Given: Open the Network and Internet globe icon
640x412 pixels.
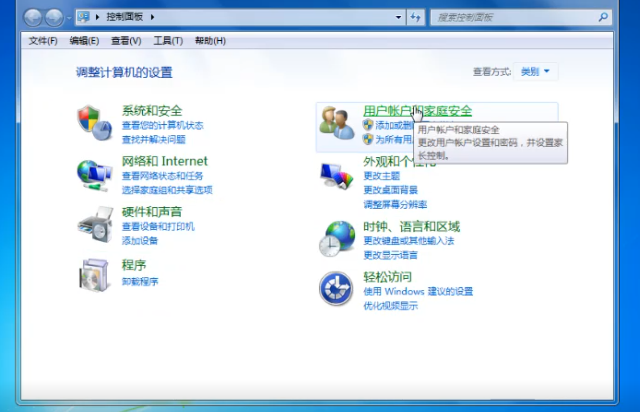Looking at the screenshot, I should point(94,174).
